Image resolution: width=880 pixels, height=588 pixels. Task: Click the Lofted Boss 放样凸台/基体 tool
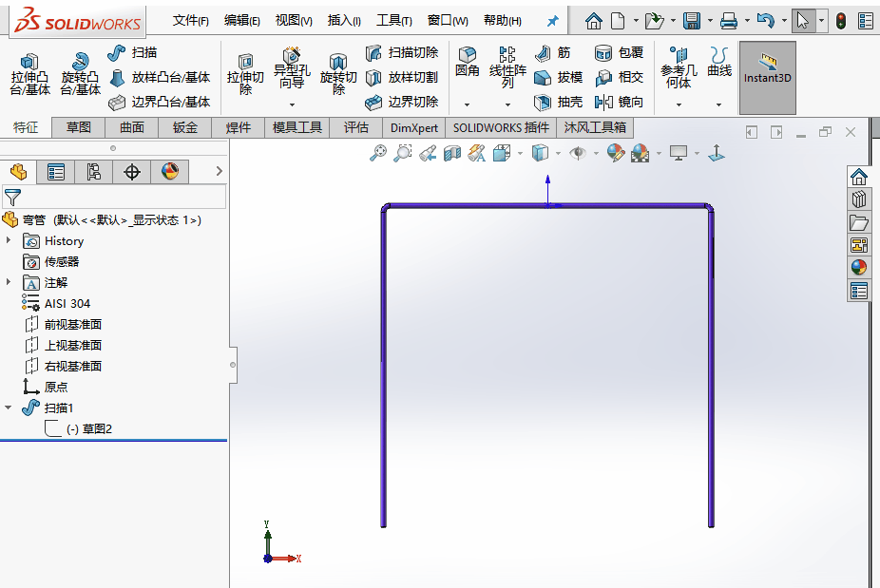(x=159, y=78)
